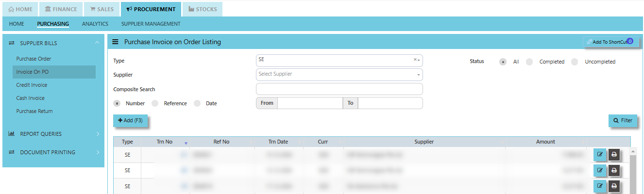Click the Add (F3) button
This screenshot has height=194, width=644.
(x=130, y=120)
